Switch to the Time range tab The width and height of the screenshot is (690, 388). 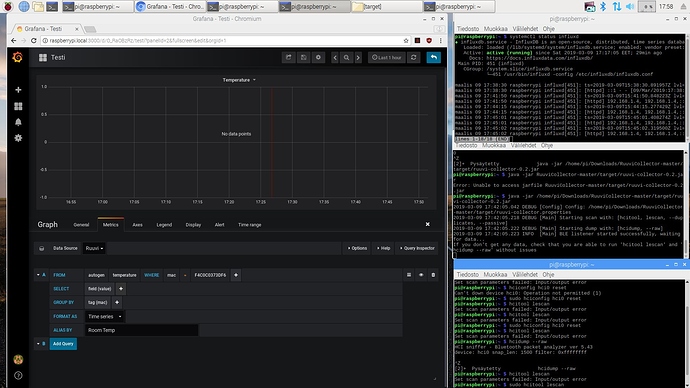point(250,225)
